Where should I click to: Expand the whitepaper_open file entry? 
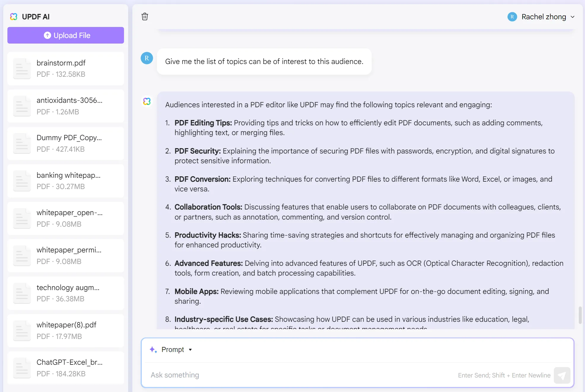[x=66, y=218]
